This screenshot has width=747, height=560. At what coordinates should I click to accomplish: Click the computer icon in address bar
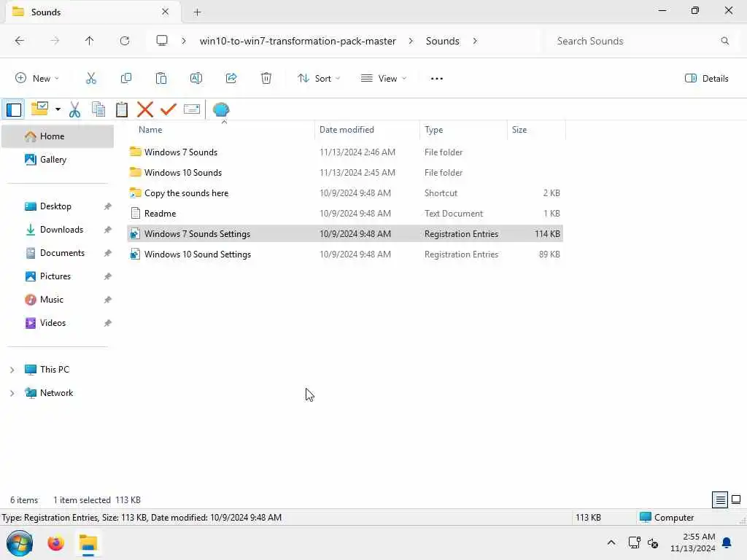pyautogui.click(x=162, y=41)
